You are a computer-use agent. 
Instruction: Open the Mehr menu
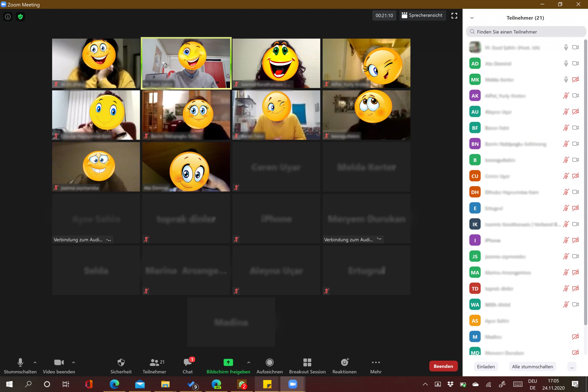[x=376, y=366]
